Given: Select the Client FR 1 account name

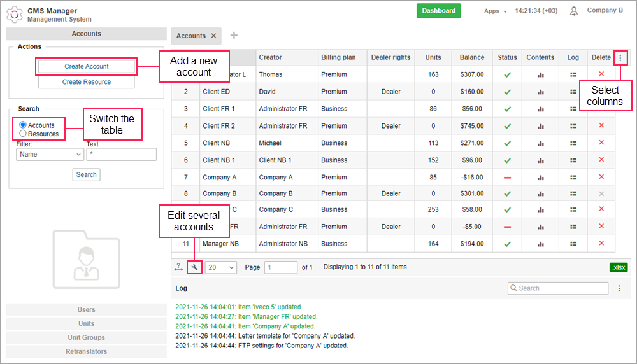Looking at the screenshot, I should (x=218, y=109).
